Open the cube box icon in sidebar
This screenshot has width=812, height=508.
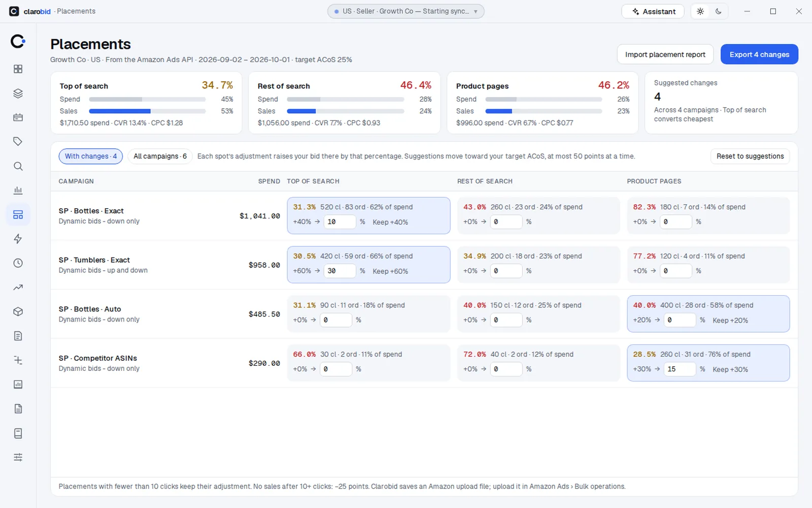tap(18, 312)
